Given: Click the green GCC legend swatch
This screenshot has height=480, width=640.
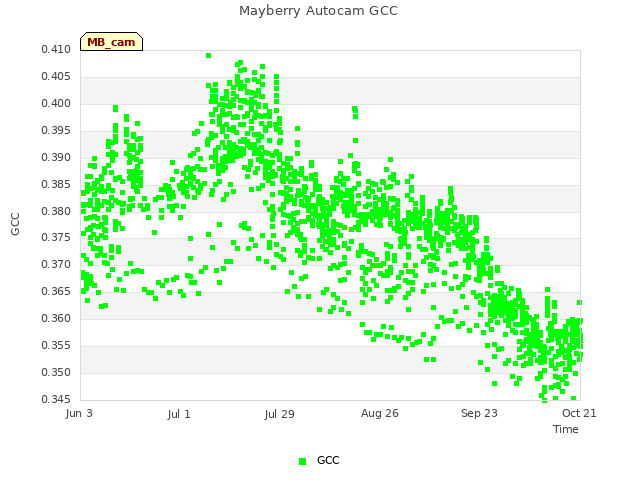Looking at the screenshot, I should [302, 461].
